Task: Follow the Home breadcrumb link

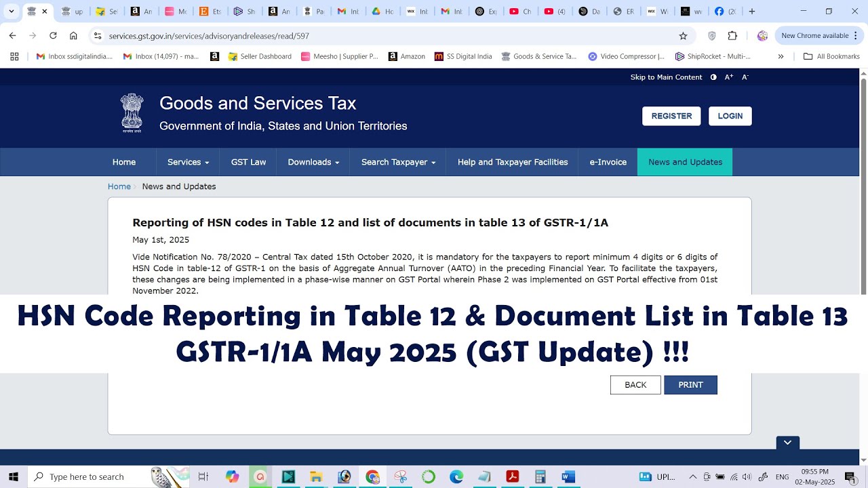Action: point(119,186)
